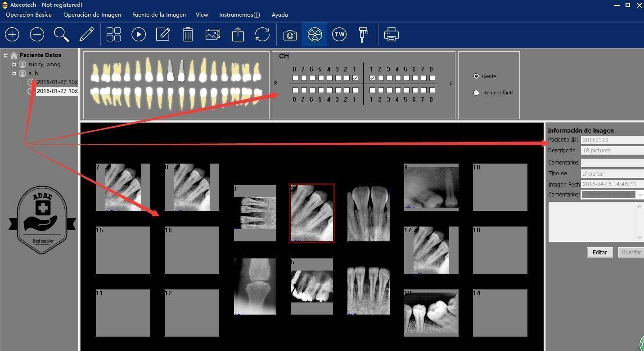Open the magnifying glass search tool

61,35
